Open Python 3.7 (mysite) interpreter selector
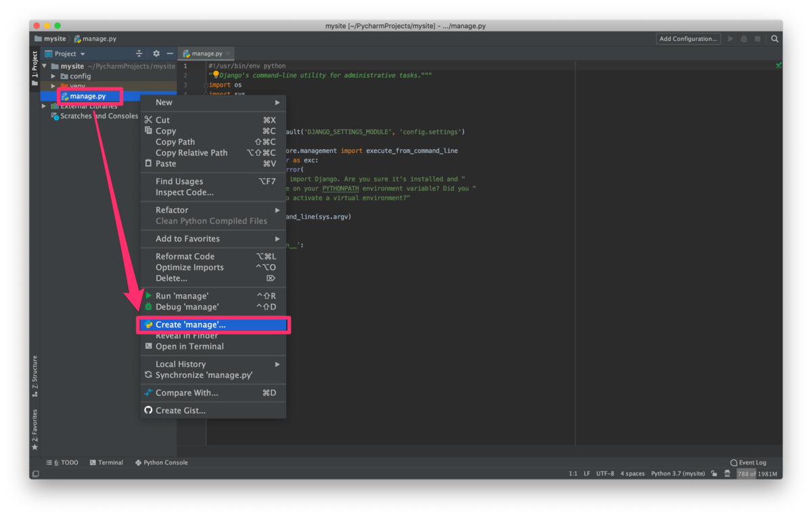The width and height of the screenshot is (812, 518). pyautogui.click(x=677, y=474)
